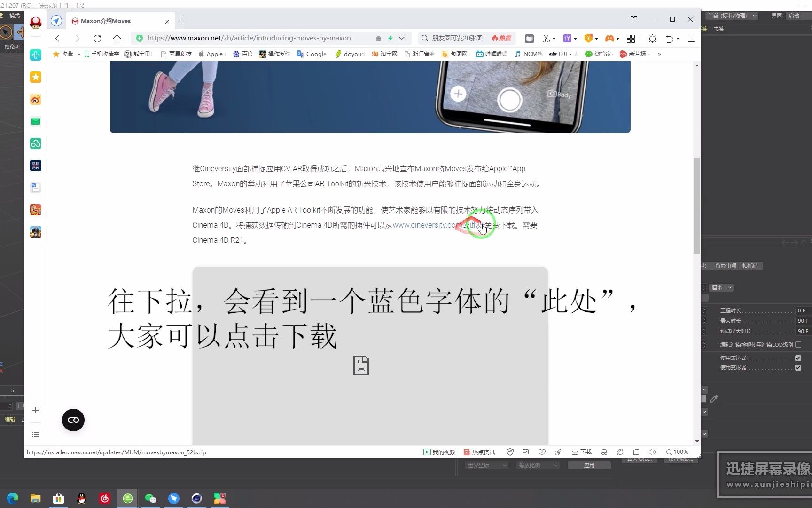Disable the 使用表达式 checkbox
This screenshot has height=508, width=812.
pyautogui.click(x=798, y=358)
